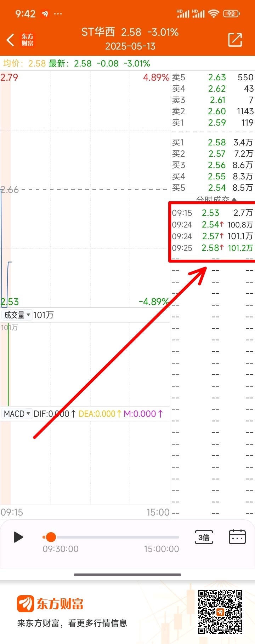Viewport: 255px width, 644px height.
Task: Select the 买1 order row at 2.58
Action: (212, 142)
